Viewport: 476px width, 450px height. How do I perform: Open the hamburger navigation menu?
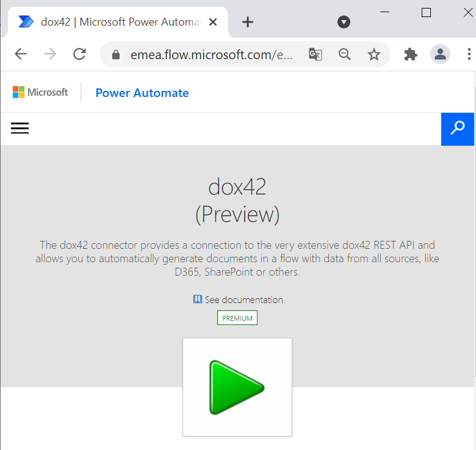pos(20,128)
